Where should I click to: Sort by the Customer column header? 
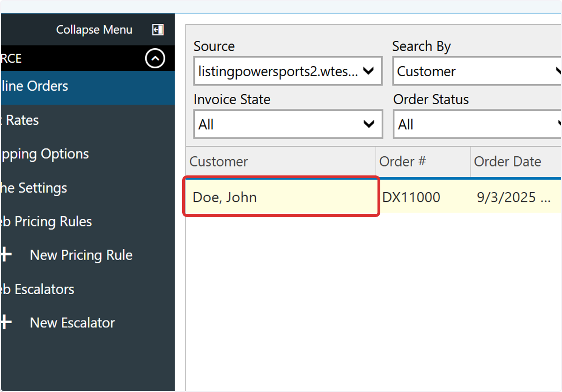(281, 162)
